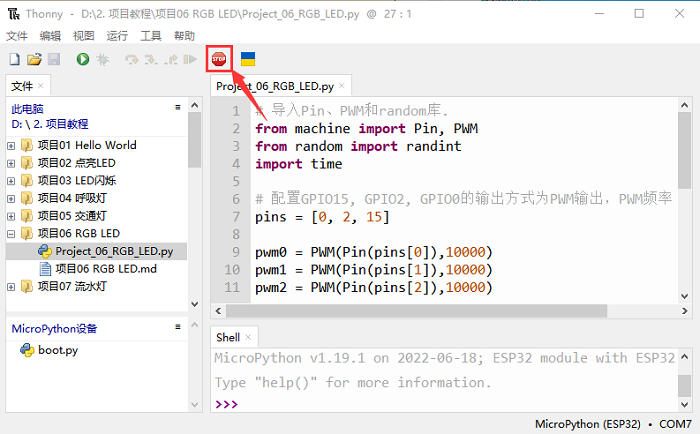Click the Open file folder icon
Image resolution: width=700 pixels, height=434 pixels.
(34, 60)
